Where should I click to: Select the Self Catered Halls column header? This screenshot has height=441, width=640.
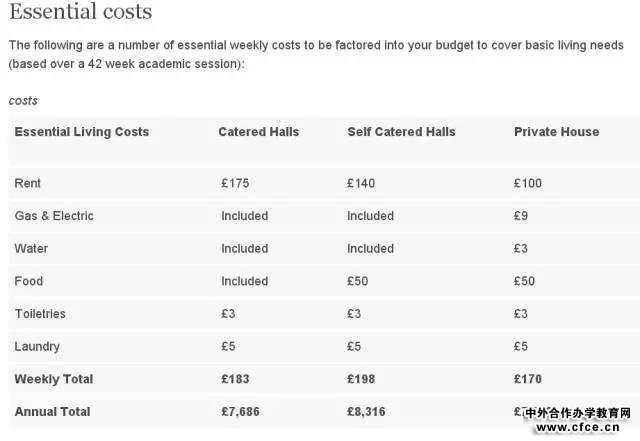point(401,131)
